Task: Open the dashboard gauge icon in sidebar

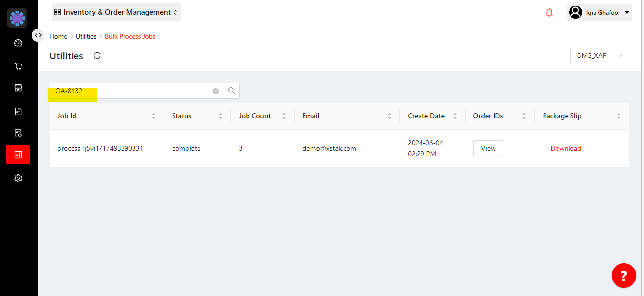Action: click(x=18, y=43)
